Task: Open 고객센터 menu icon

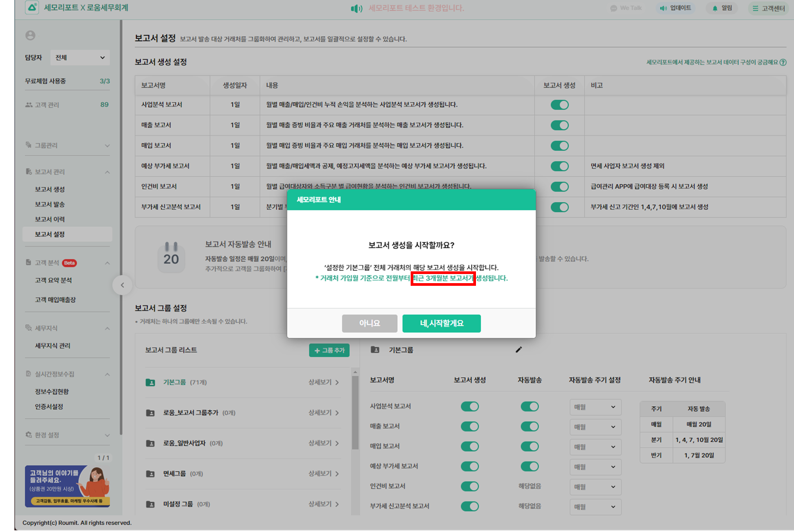Action: point(755,8)
